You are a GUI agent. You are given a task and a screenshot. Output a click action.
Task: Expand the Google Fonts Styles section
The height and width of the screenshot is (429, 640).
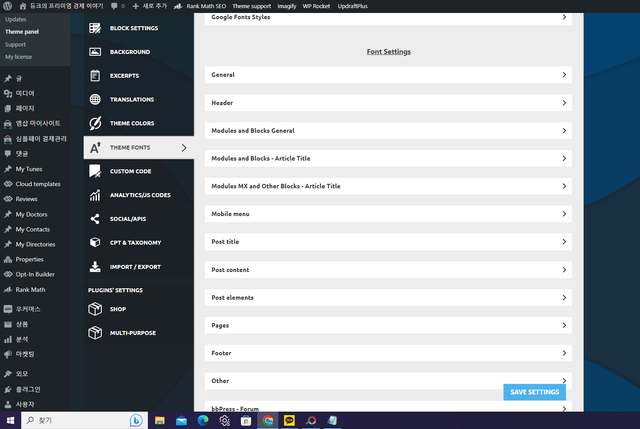coord(388,17)
